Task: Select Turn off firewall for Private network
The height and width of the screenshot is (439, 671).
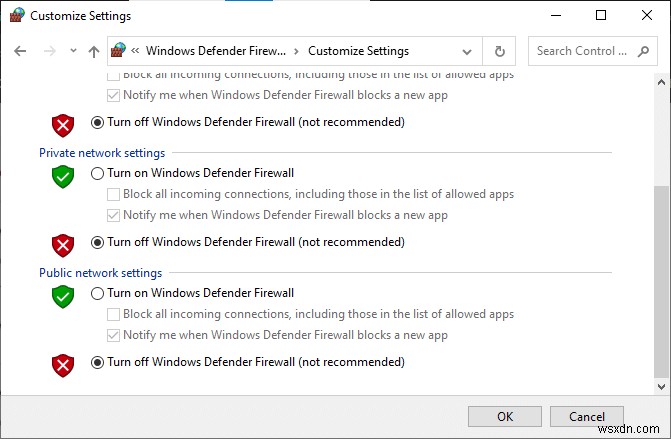Action: click(x=97, y=242)
